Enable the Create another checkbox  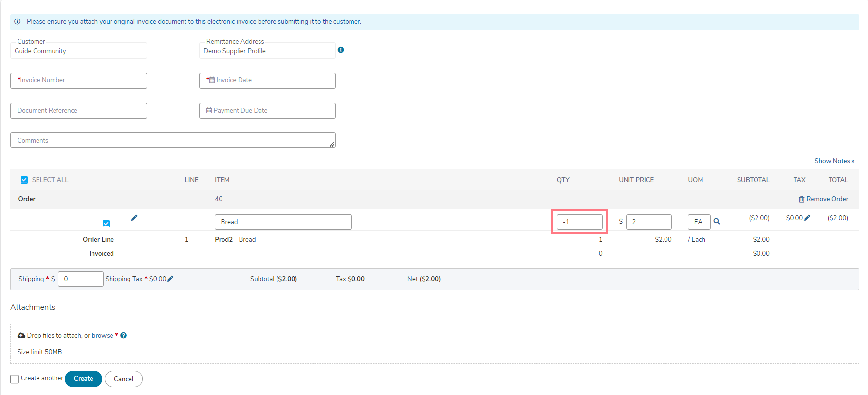(x=15, y=379)
